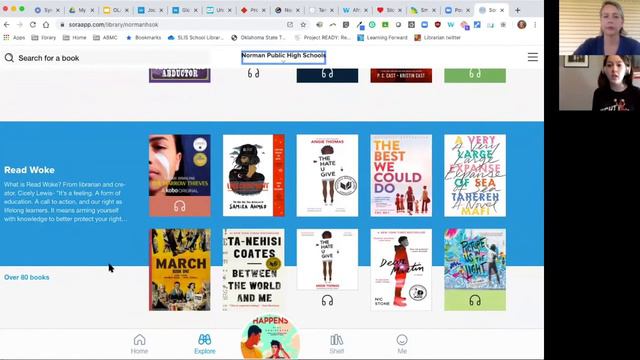Play sample via headphones icon on Marrow Thieves
The width and height of the screenshot is (640, 360).
(180, 206)
